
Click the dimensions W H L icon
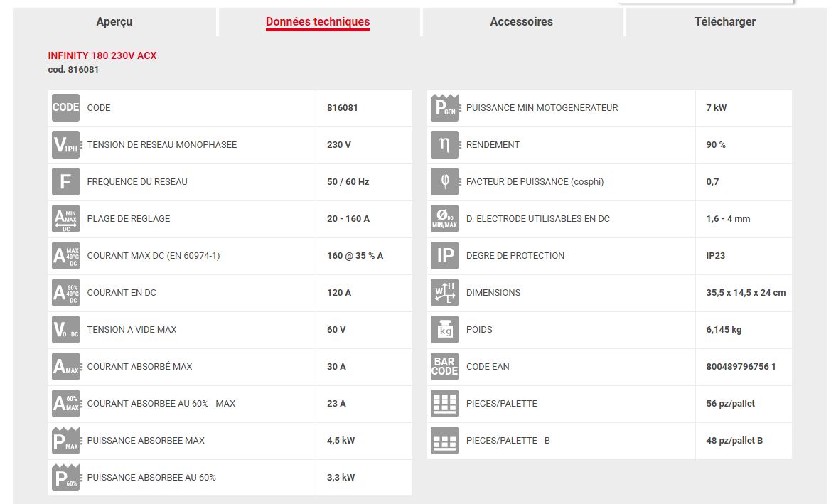pyautogui.click(x=445, y=293)
